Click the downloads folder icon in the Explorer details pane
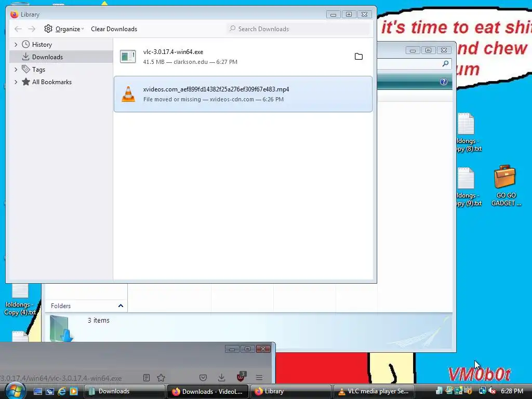 (61, 328)
